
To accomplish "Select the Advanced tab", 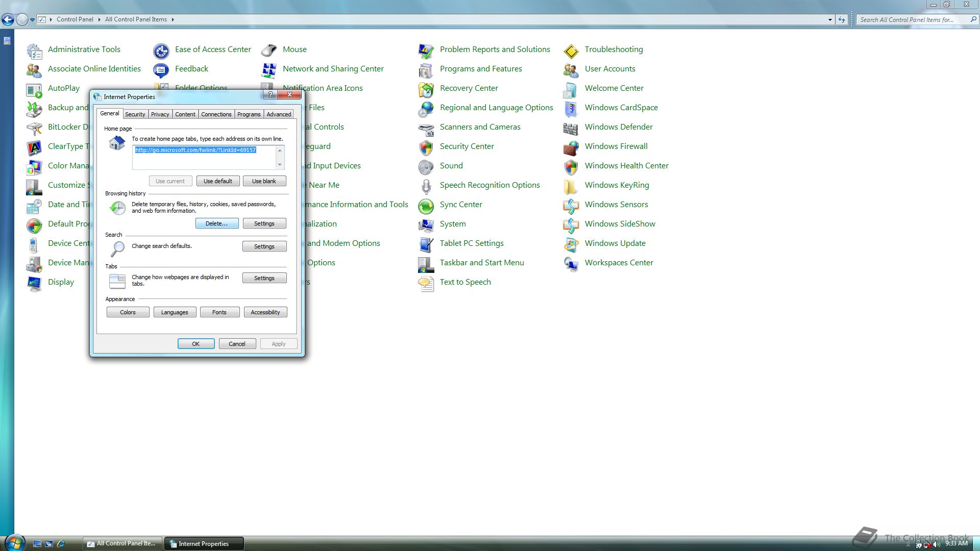I will pyautogui.click(x=279, y=114).
